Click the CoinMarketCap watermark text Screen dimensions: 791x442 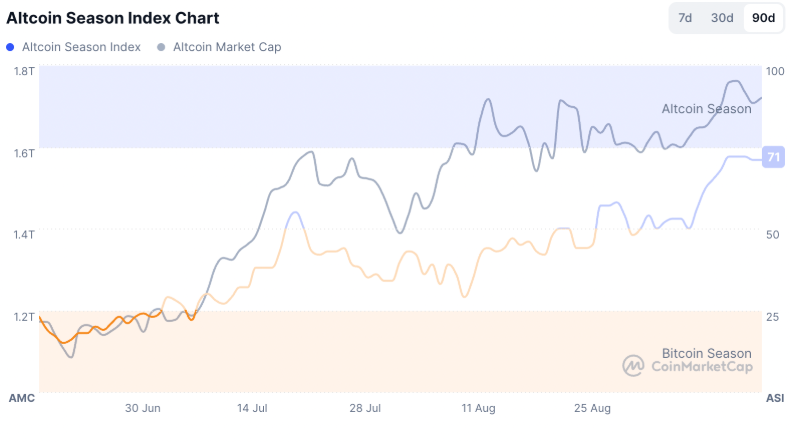point(701,367)
